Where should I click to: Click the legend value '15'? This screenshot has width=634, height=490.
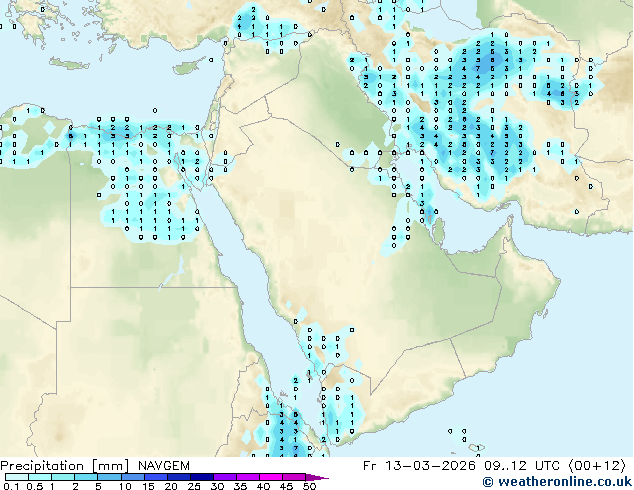click(148, 486)
